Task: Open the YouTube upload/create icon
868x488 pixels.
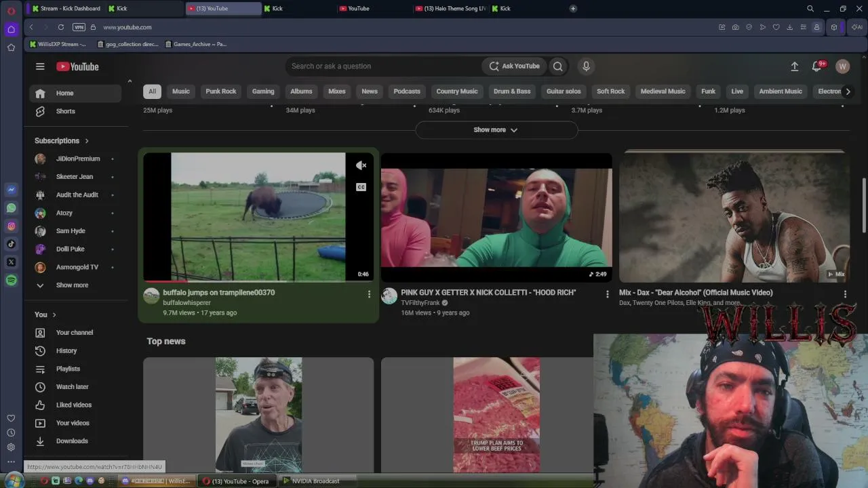Action: [x=795, y=66]
